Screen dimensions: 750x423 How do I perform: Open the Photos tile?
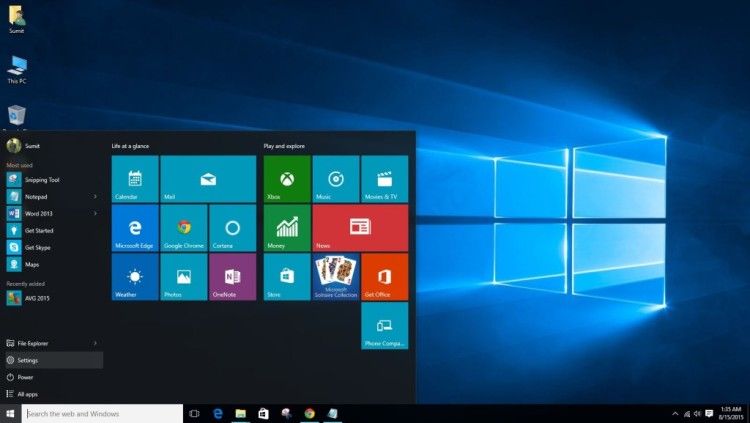click(x=184, y=277)
